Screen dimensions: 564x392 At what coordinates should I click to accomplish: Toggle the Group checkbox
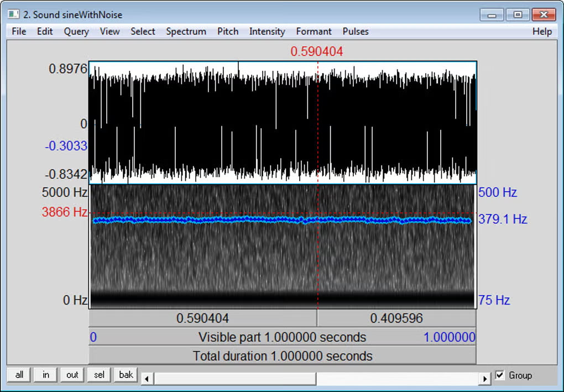tap(500, 375)
